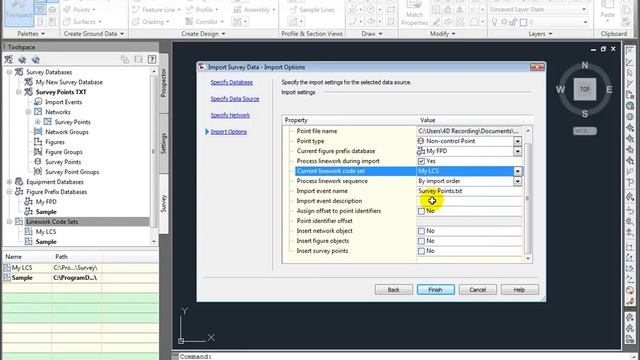
Task: Go to Specify Data Source step
Action: (x=235, y=99)
